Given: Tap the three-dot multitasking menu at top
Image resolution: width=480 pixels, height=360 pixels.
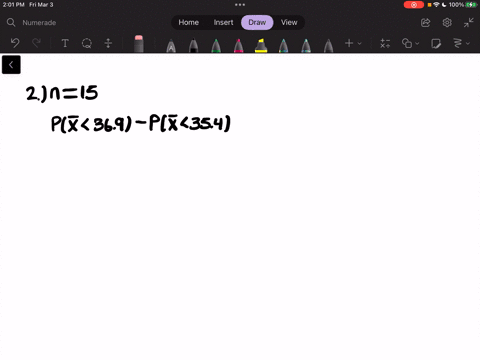Looking at the screenshot, I should click(240, 5).
